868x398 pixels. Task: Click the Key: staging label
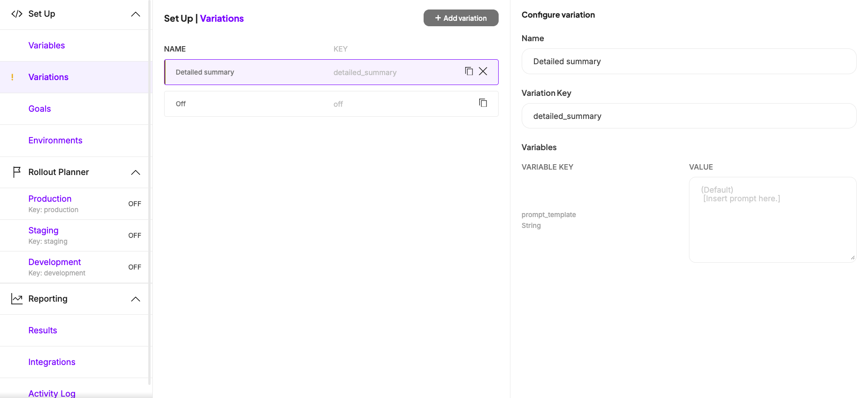pos(48,242)
